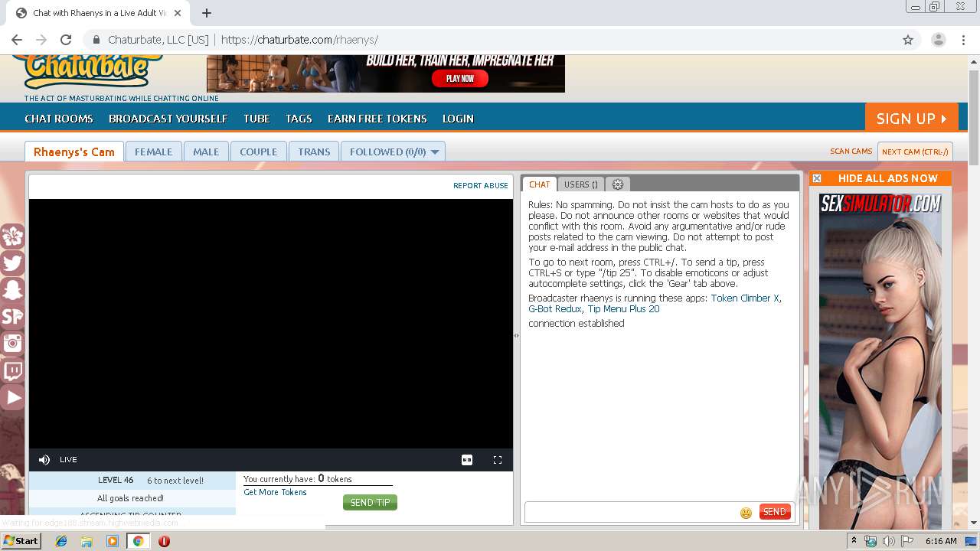Screen dimensions: 980x551
Task: Open the Token Climber X app link
Action: click(x=745, y=298)
